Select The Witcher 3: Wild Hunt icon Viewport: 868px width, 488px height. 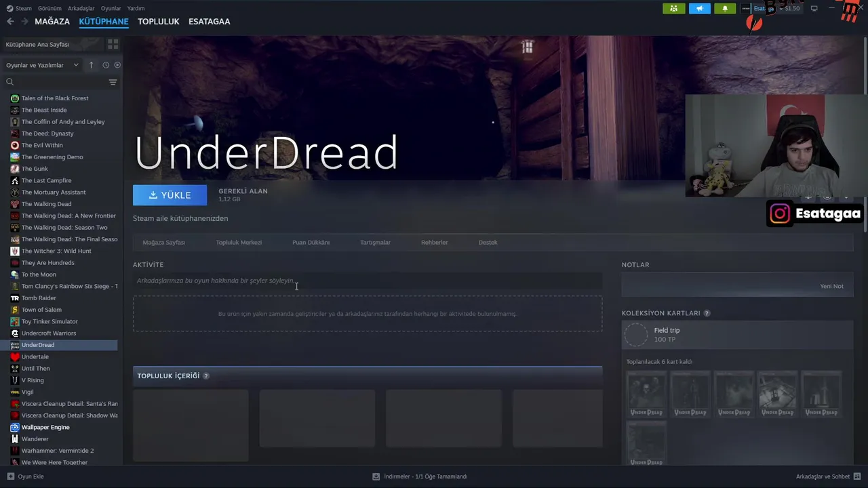(x=15, y=251)
